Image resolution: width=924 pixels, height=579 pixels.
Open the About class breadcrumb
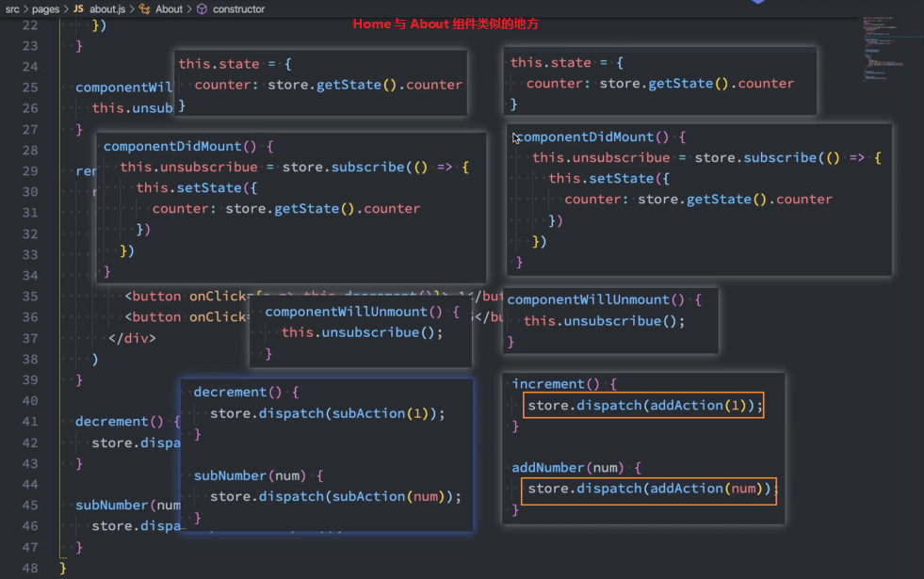point(169,8)
